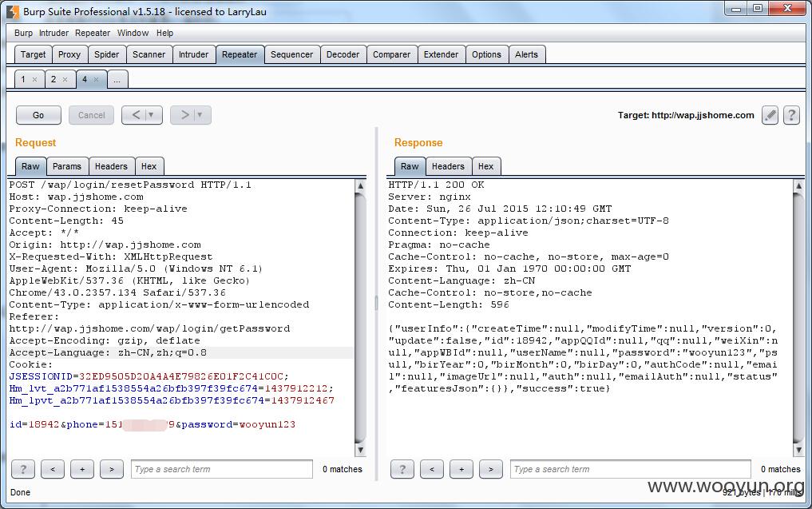The image size is (812, 509).
Task: Open the Response Headers view tab
Action: [x=449, y=166]
